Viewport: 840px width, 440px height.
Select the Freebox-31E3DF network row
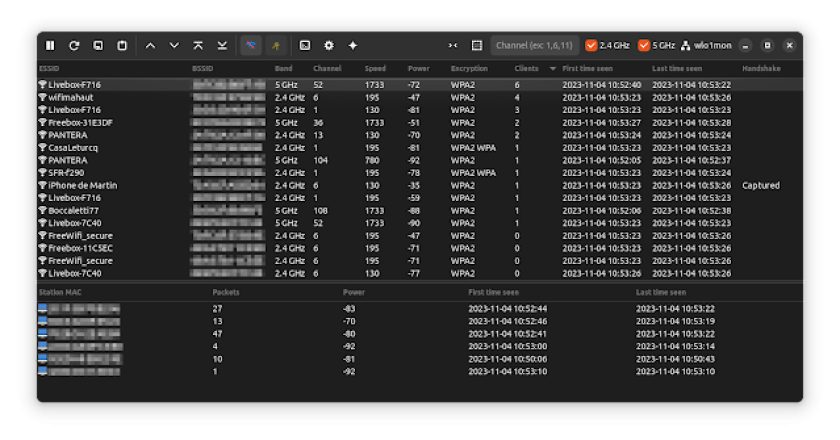81,123
